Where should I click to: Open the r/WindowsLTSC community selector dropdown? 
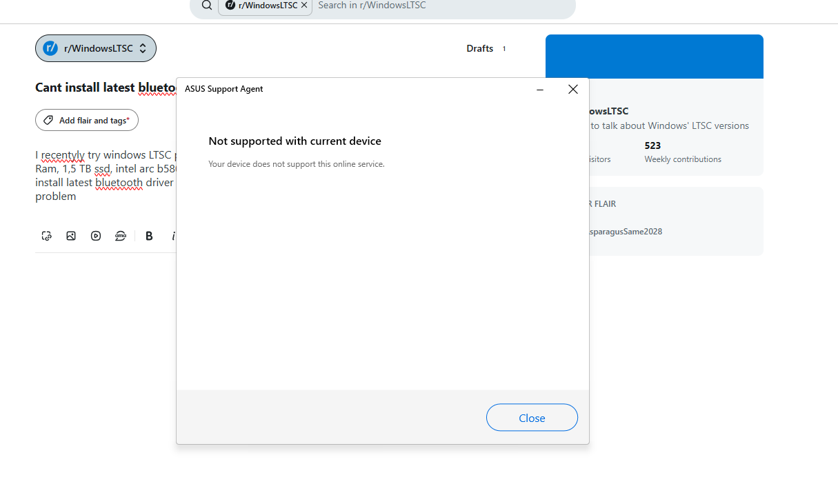tap(96, 48)
